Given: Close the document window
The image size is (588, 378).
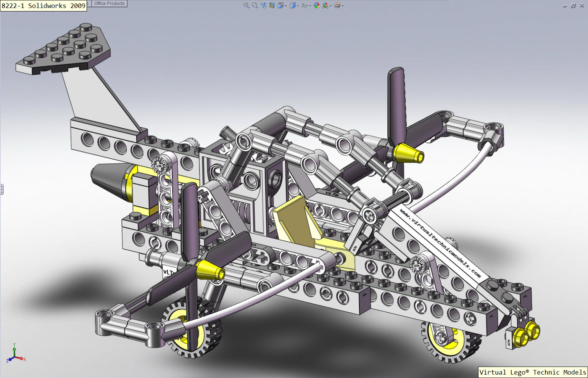Looking at the screenshot, I should point(582,6).
